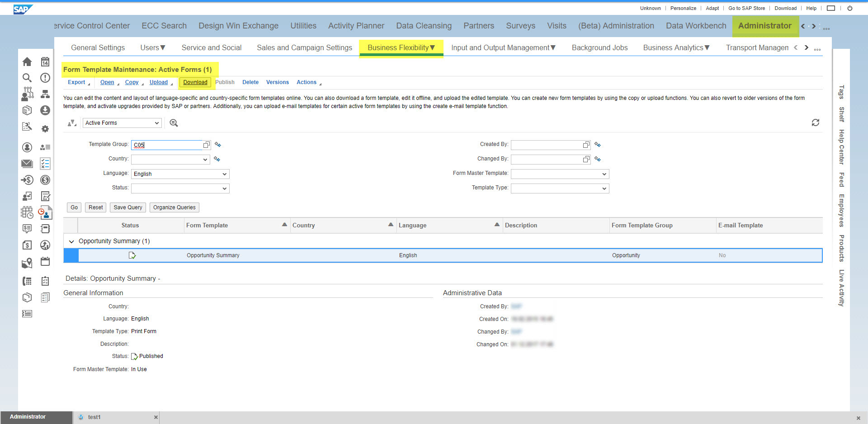Close the test1 tab
Screen dimensions: 868x424
tap(156, 417)
